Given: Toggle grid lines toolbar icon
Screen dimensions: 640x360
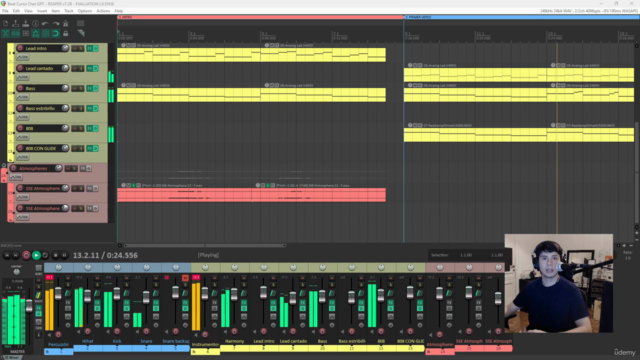Looking at the screenshot, I should [x=45, y=33].
